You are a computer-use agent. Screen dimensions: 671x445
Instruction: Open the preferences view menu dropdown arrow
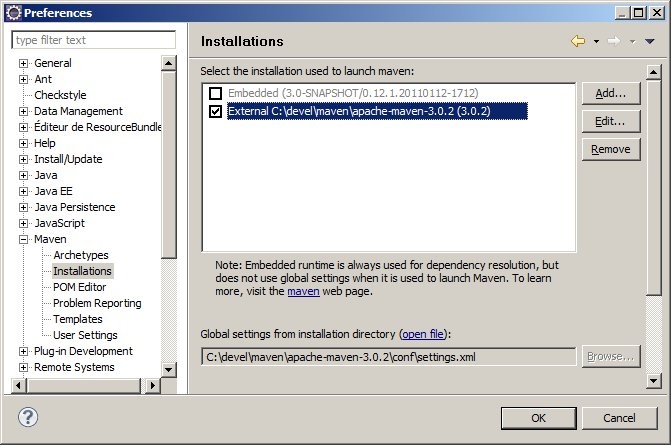(x=648, y=42)
